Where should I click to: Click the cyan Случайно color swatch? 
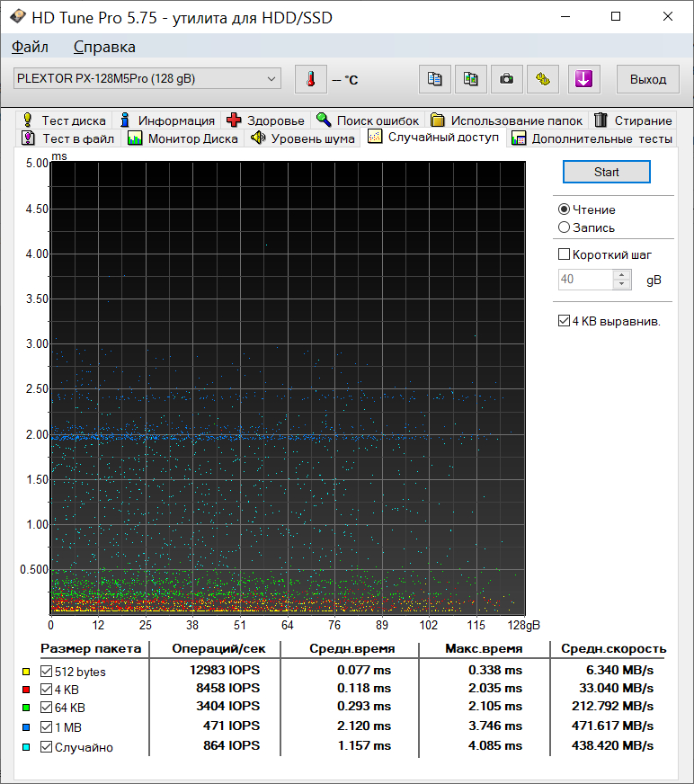click(26, 747)
